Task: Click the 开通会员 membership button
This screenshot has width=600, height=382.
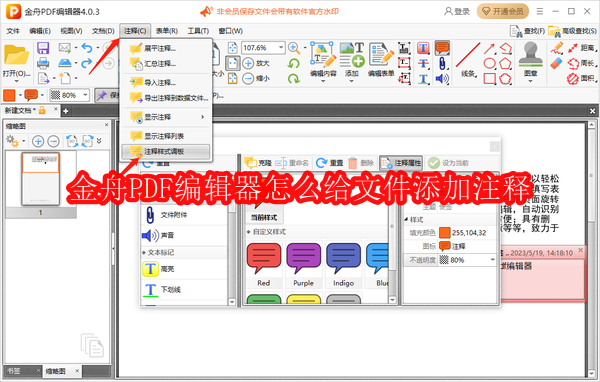Action: (x=503, y=11)
